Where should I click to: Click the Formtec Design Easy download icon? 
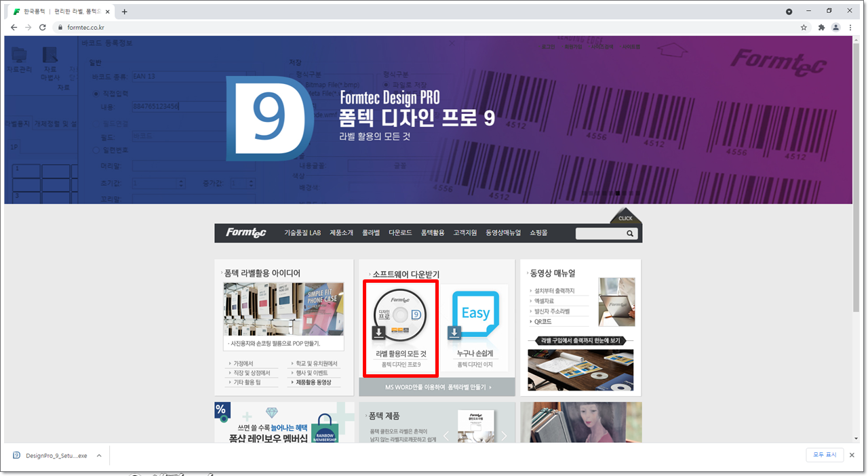(475, 315)
